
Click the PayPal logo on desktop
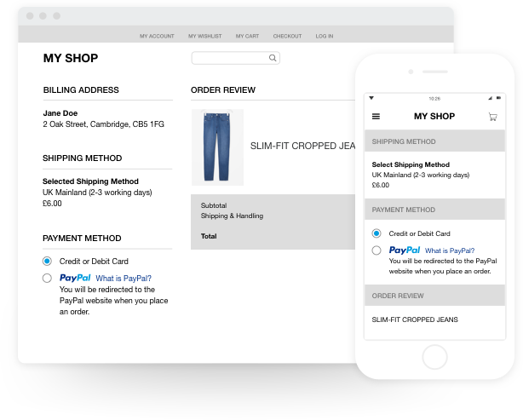(x=75, y=278)
